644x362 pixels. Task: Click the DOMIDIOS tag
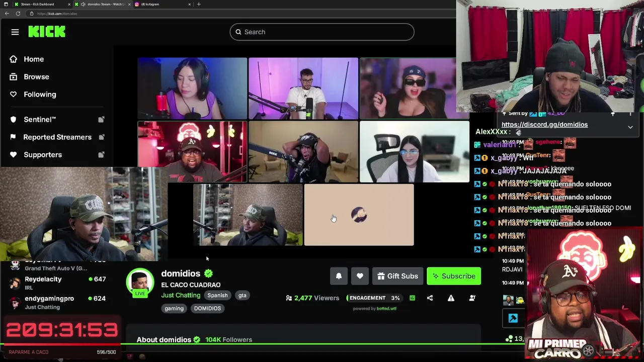(x=207, y=309)
